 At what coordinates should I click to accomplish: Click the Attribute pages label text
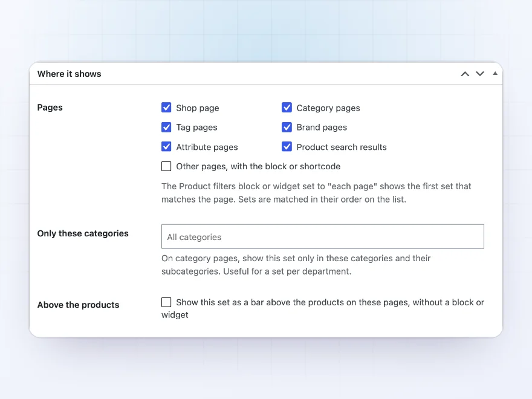click(x=207, y=148)
